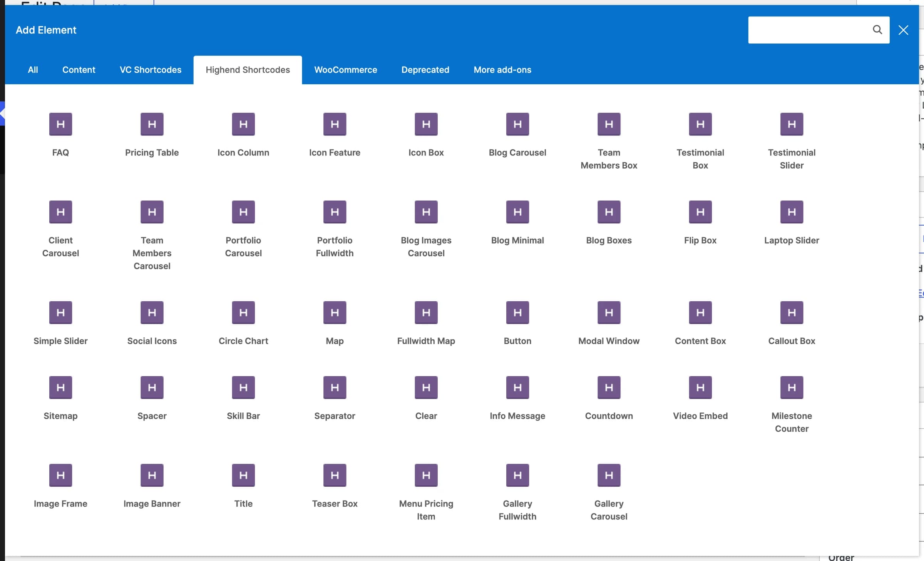Show the Deprecated elements tab

pos(425,70)
